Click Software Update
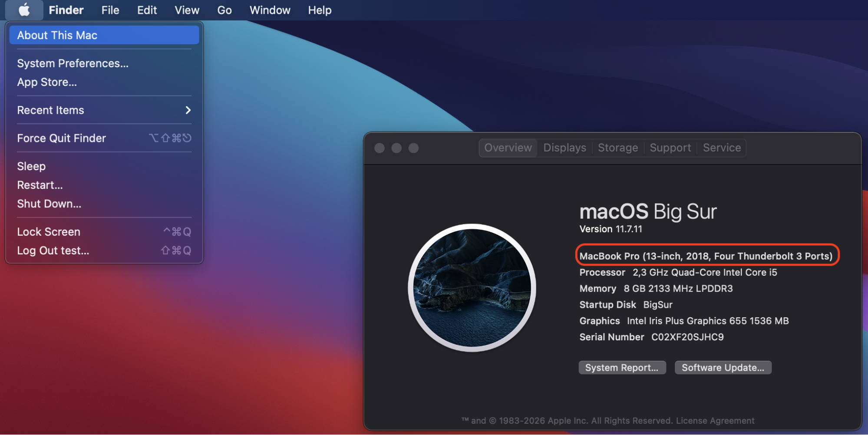The height and width of the screenshot is (435, 868). (723, 367)
